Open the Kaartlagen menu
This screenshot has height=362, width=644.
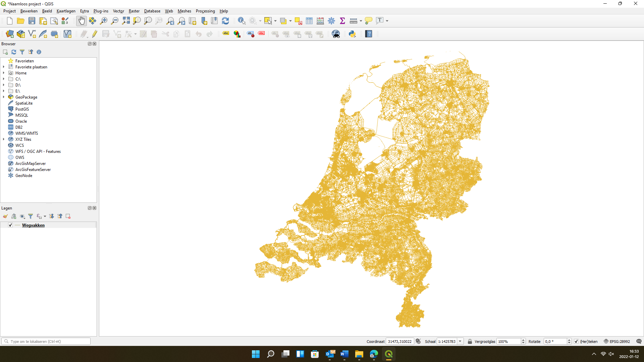tap(66, 11)
